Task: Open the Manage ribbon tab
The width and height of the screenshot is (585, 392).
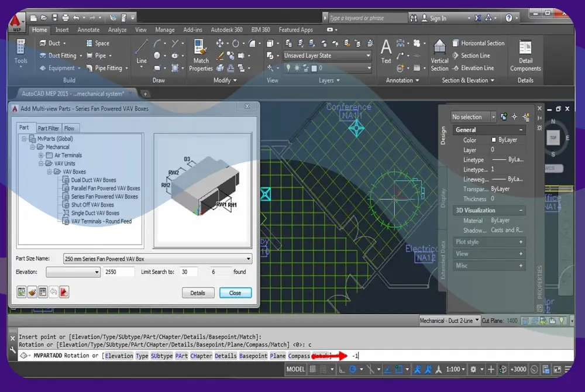Action: 164,30
